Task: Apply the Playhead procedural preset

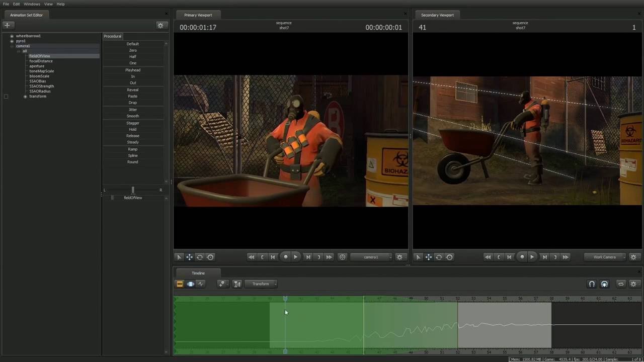Action: [133, 70]
